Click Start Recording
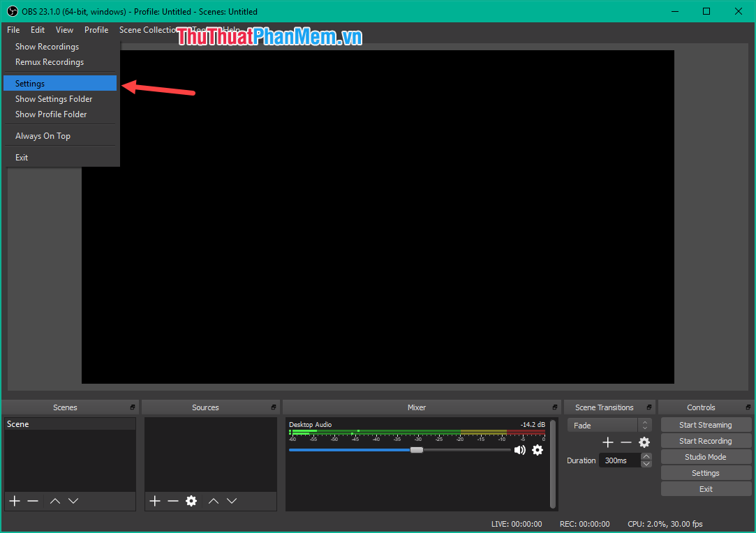756x533 pixels. (x=706, y=440)
